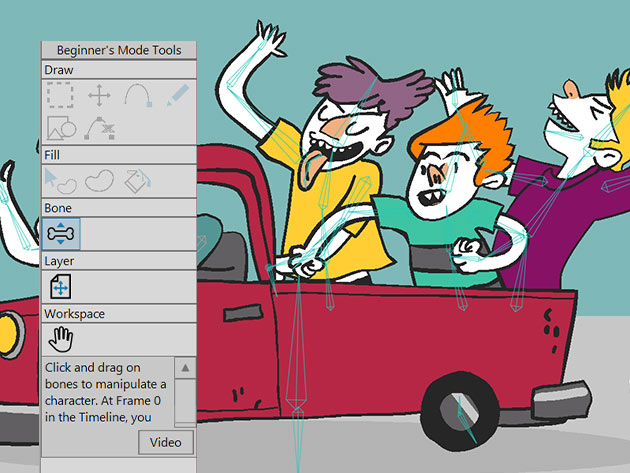Select the Select Shape tool in Fill
This screenshot has width=630, height=473.
(61, 181)
